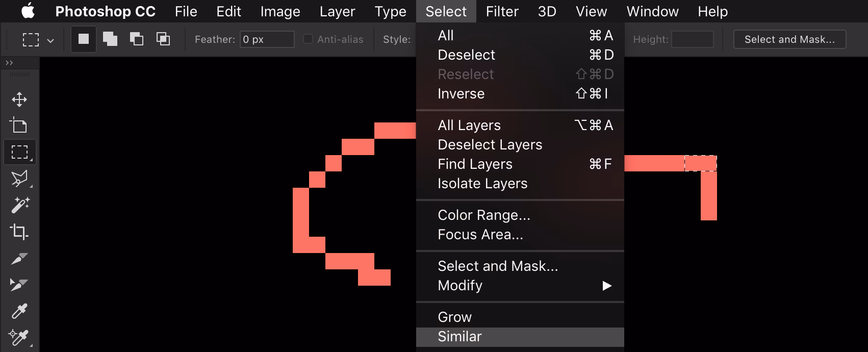Open the Type menu
This screenshot has height=352, width=868.
coord(390,11)
